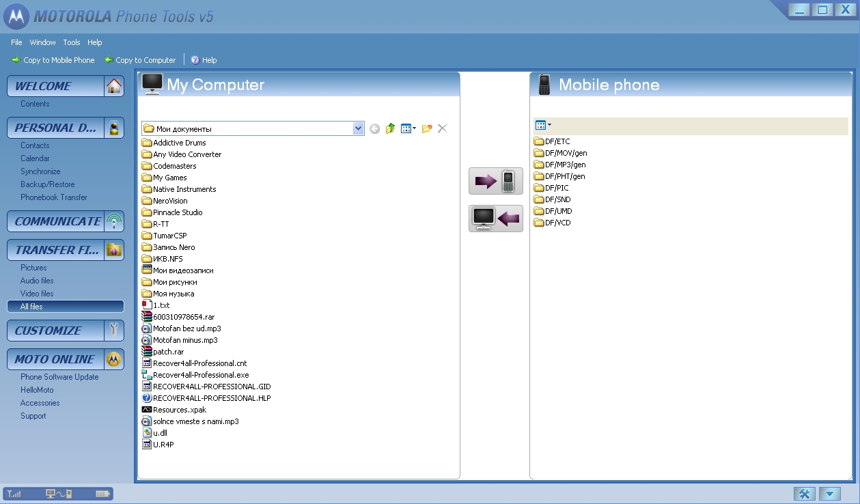860x504 pixels.
Task: Select the Native Instruments folder
Action: [179, 189]
